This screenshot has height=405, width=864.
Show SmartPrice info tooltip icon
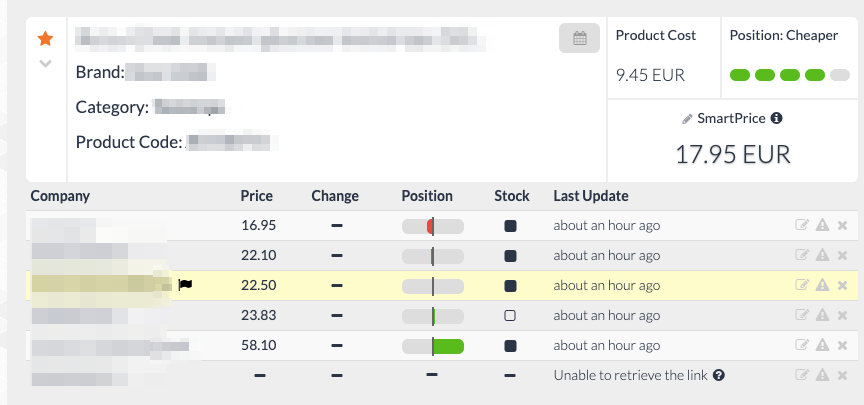click(x=776, y=118)
